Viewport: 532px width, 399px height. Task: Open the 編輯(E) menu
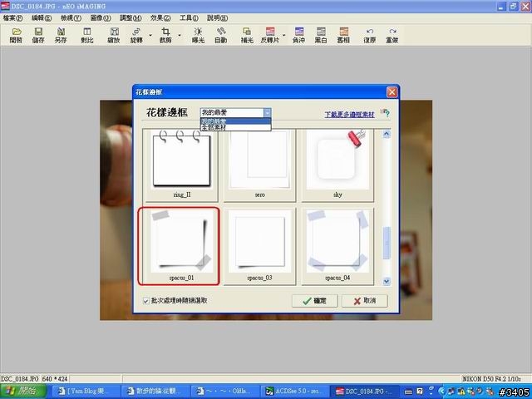tap(42, 18)
